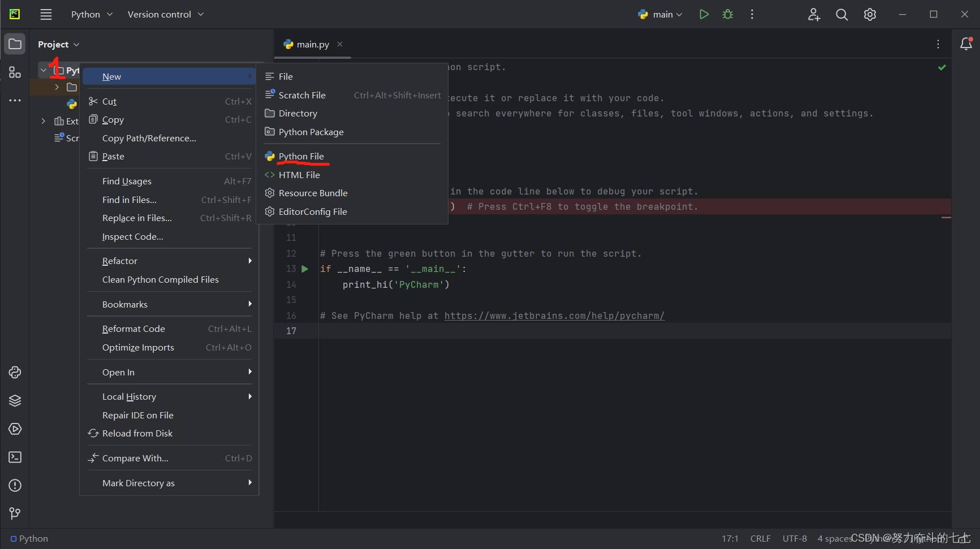
Task: Open editor tab options menu
Action: point(938,44)
